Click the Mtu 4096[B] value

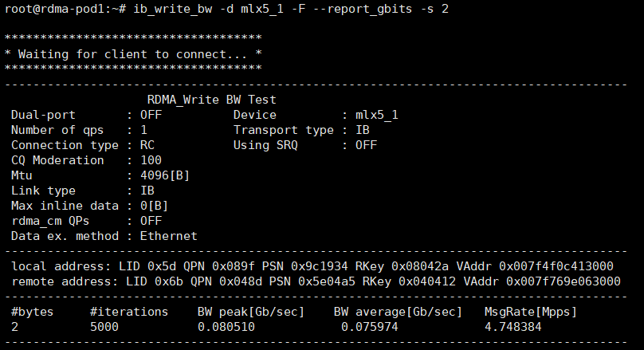point(164,175)
